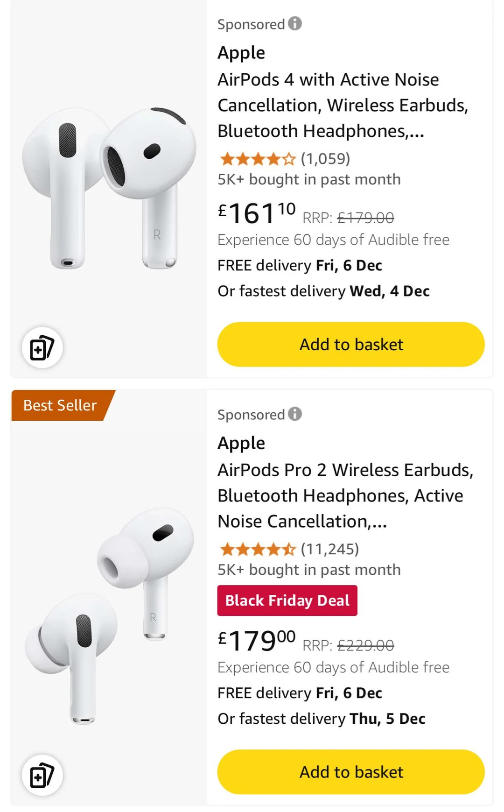
Task: View the 1,059 reviews for AirPods 4
Action: pos(325,159)
